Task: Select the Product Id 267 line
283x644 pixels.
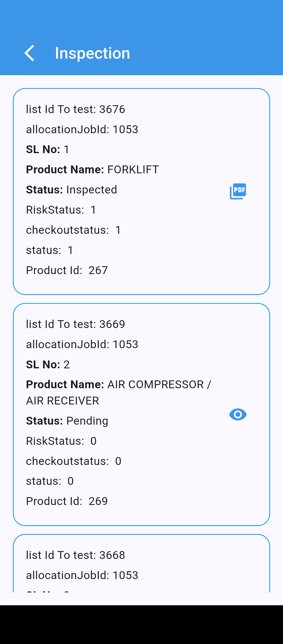Action: pos(67,270)
